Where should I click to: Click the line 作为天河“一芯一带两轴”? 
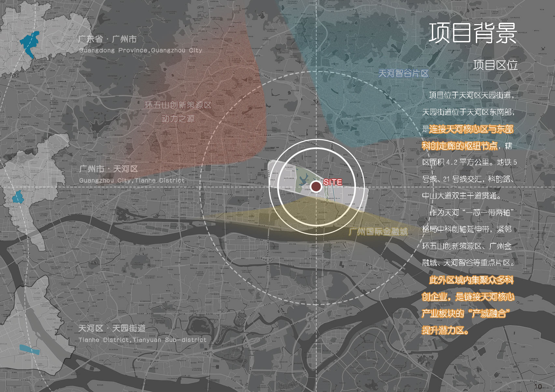tap(472, 212)
